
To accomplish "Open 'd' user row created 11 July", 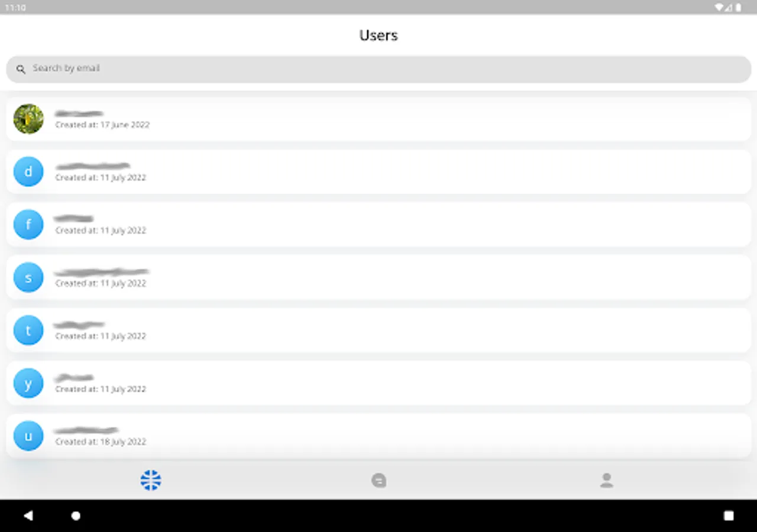I will (378, 172).
